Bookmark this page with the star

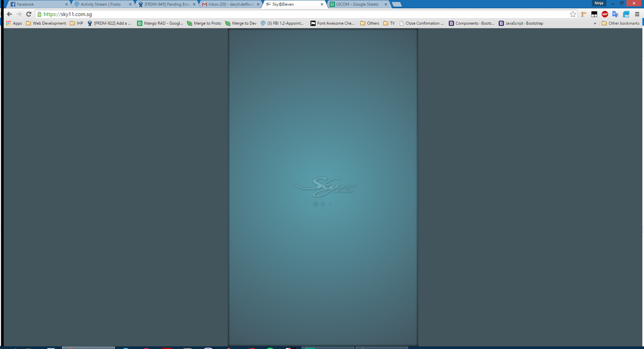573,14
